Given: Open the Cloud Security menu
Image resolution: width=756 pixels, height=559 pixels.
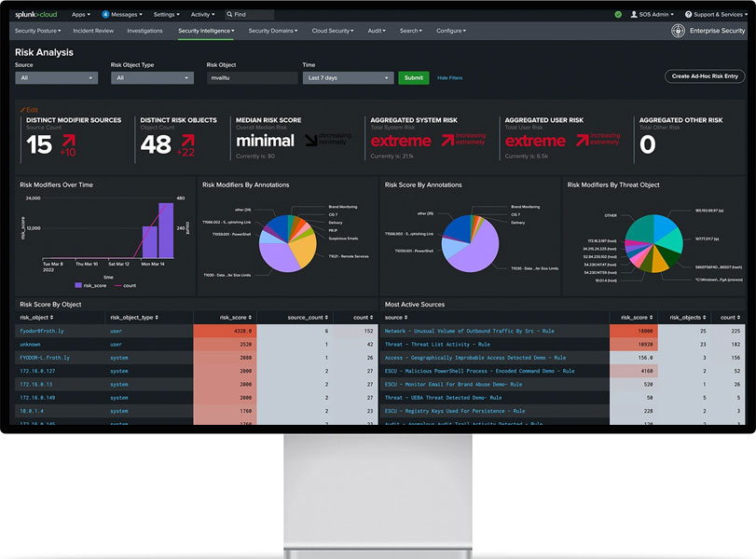Looking at the screenshot, I should click(333, 31).
